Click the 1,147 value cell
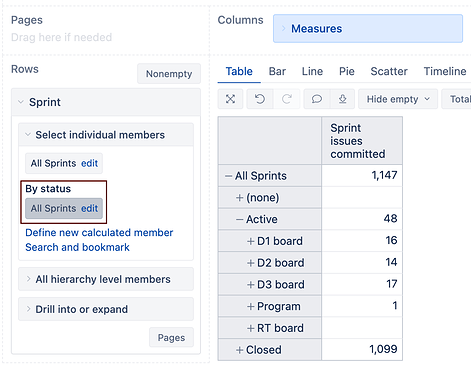Image resolution: width=471 pixels, height=375 pixels. click(x=362, y=176)
